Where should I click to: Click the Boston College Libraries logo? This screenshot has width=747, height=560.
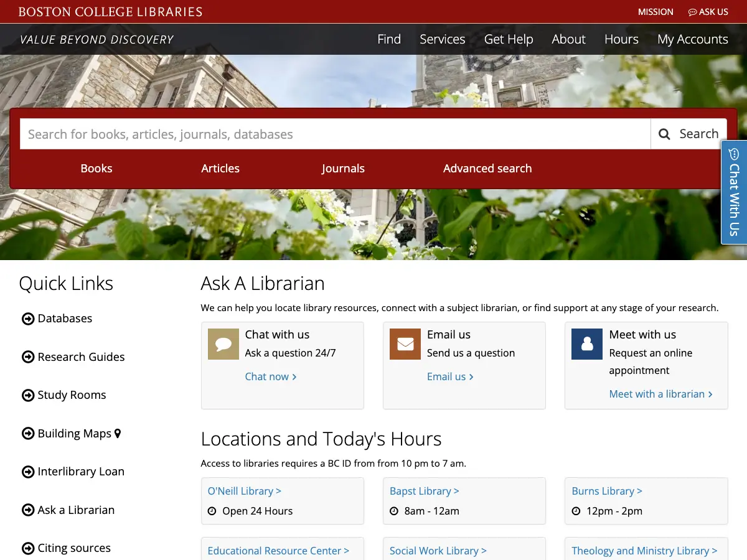click(x=110, y=12)
